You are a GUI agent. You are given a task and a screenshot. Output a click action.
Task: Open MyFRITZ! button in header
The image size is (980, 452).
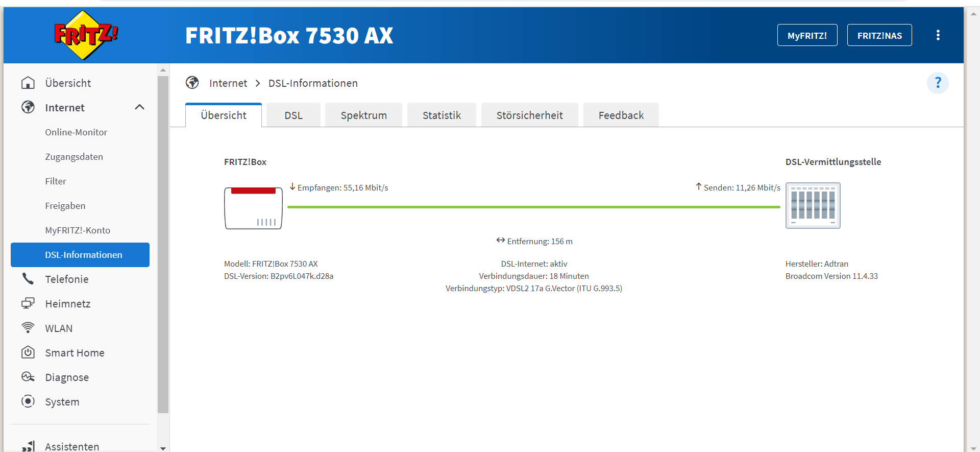pyautogui.click(x=807, y=35)
